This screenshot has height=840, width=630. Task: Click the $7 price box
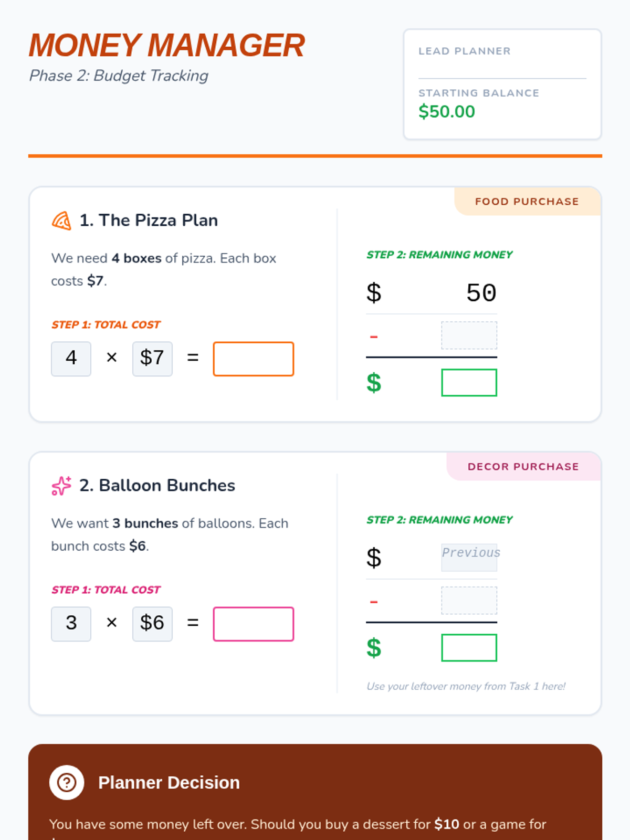tap(152, 359)
